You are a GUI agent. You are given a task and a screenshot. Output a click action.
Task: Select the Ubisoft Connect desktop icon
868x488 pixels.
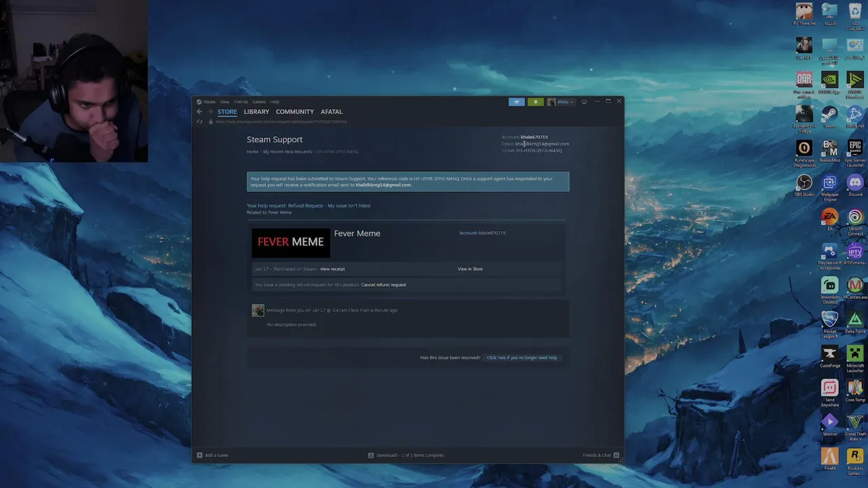[x=855, y=223]
